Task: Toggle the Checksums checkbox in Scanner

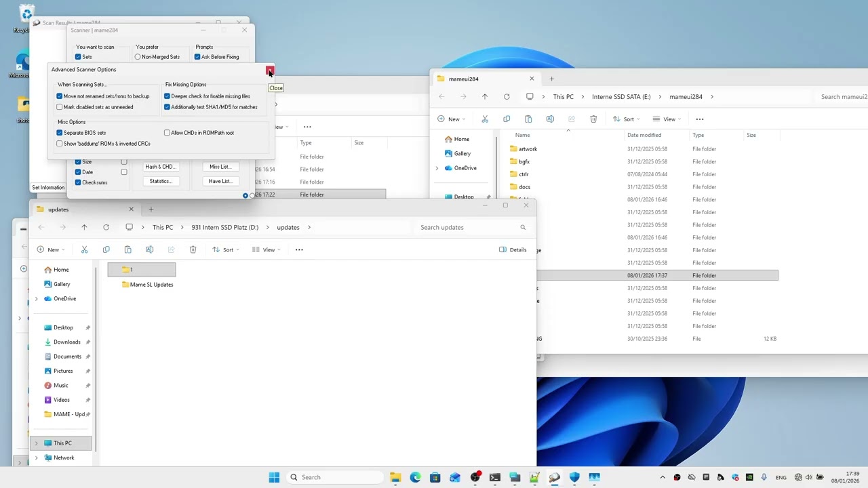Action: click(78, 182)
